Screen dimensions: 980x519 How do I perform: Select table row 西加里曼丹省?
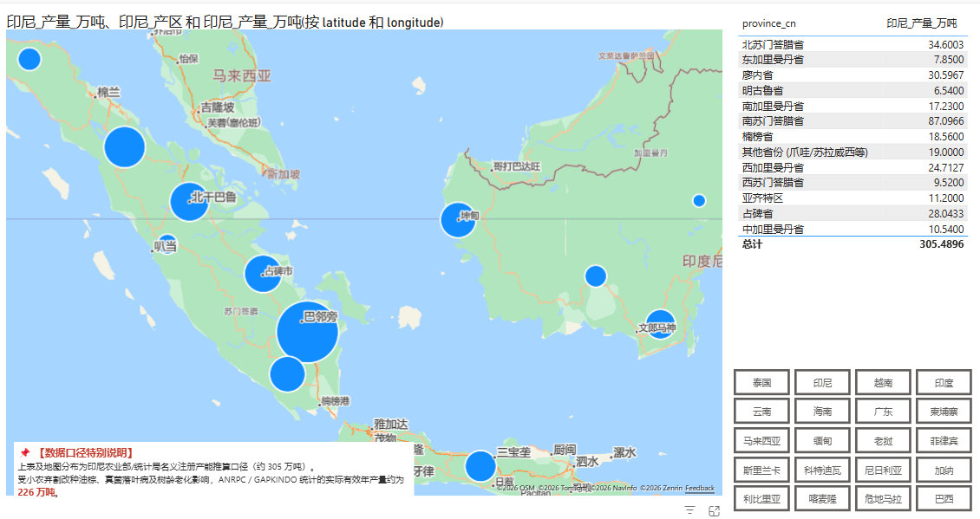click(853, 167)
